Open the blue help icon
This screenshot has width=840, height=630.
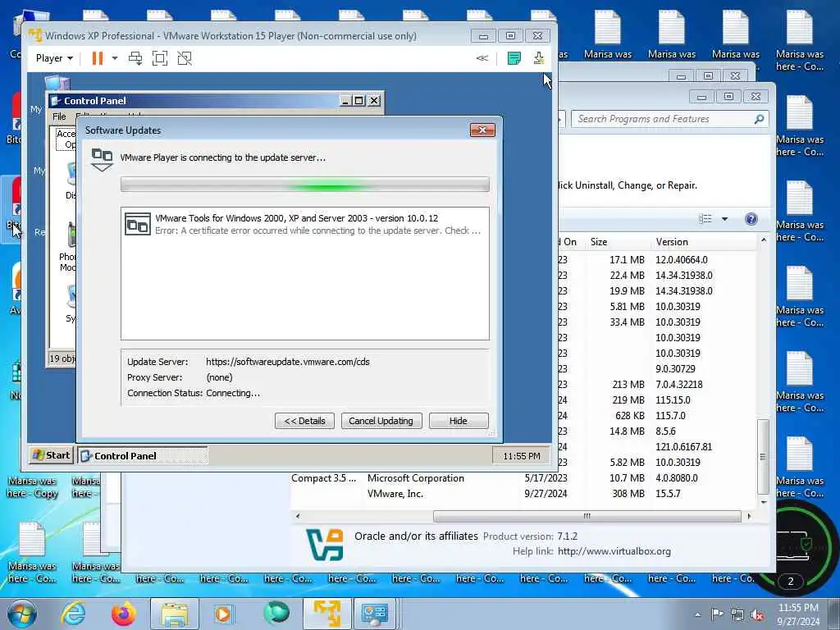[x=751, y=218]
